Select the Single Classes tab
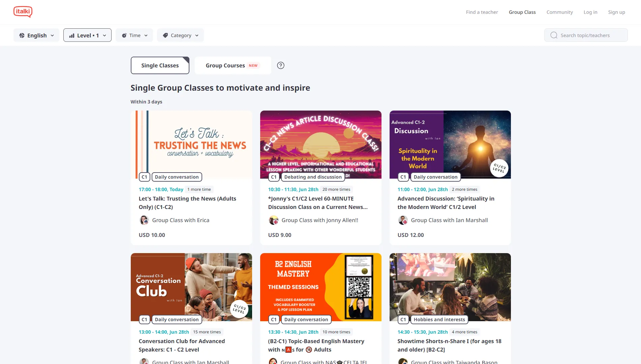This screenshot has width=641, height=364. click(160, 65)
